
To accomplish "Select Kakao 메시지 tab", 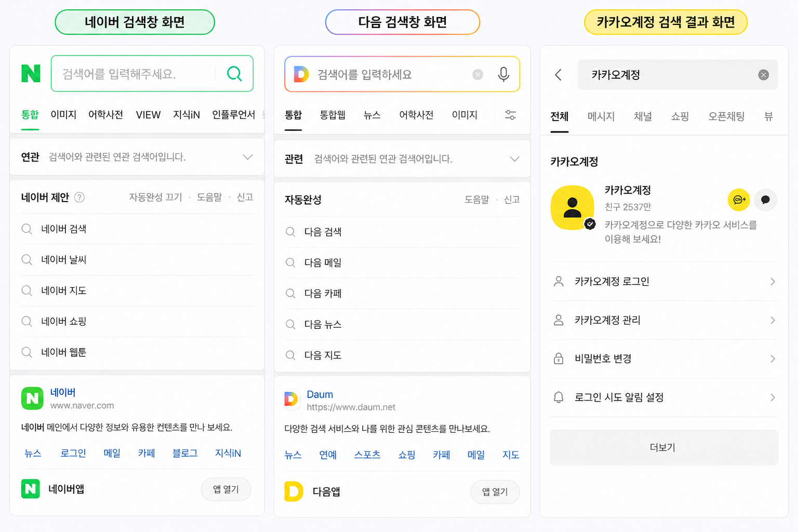I will [x=601, y=116].
